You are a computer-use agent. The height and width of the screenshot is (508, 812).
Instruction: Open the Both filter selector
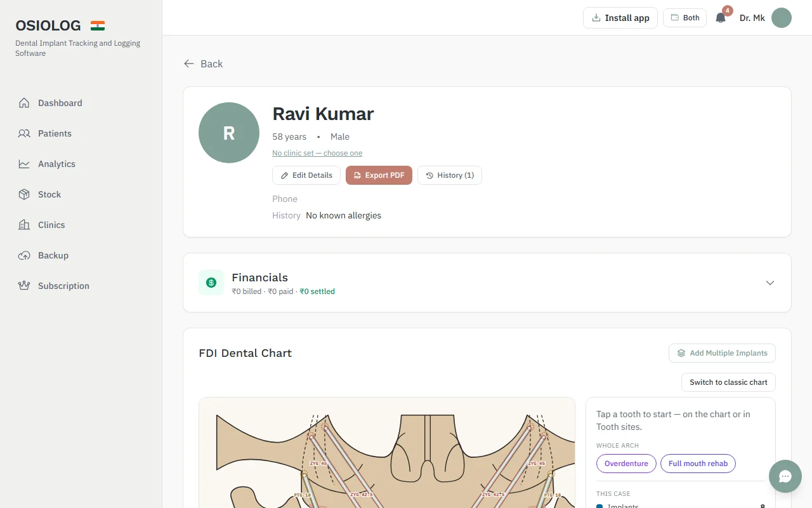685,18
